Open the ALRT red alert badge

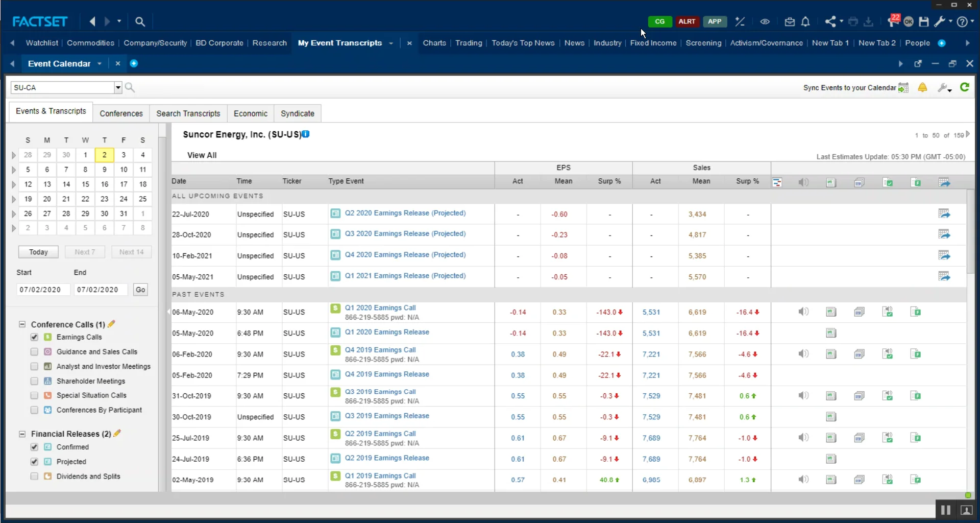pyautogui.click(x=687, y=21)
